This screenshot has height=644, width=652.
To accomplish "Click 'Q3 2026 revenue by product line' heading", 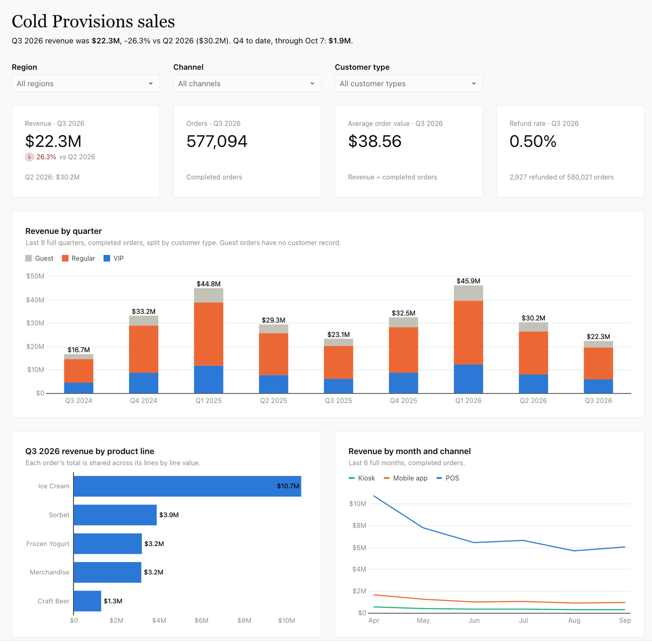I will click(90, 451).
